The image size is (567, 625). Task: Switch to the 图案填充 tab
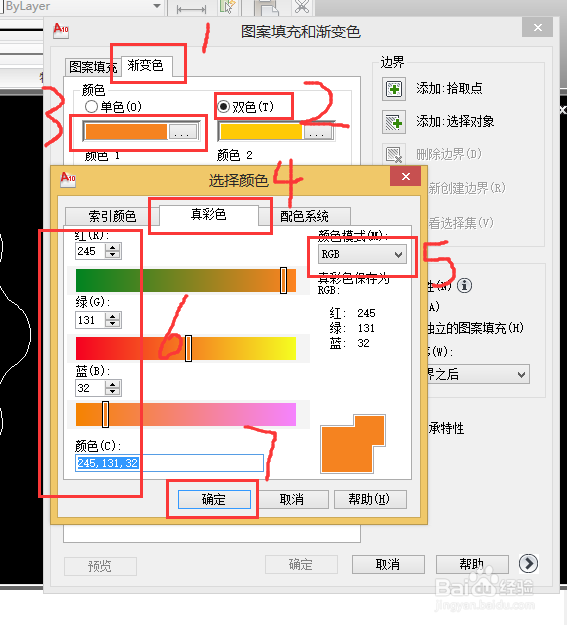(93, 67)
